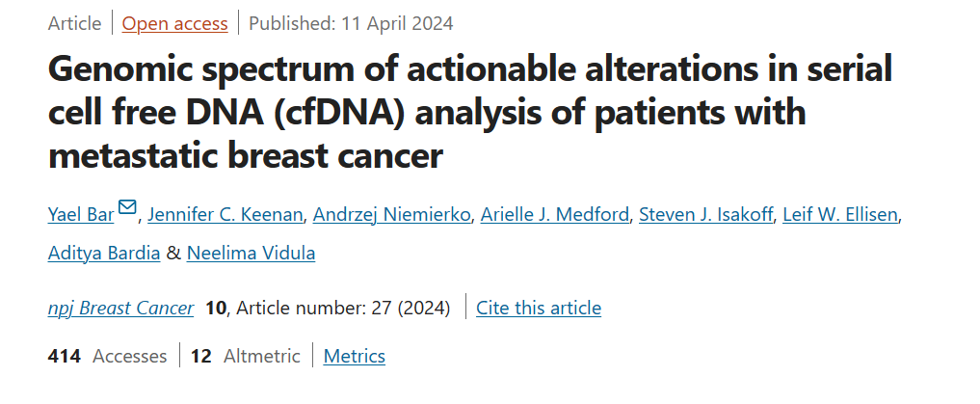Select author Neelima Vidula
This screenshot has height=404, width=980.
[x=252, y=254]
